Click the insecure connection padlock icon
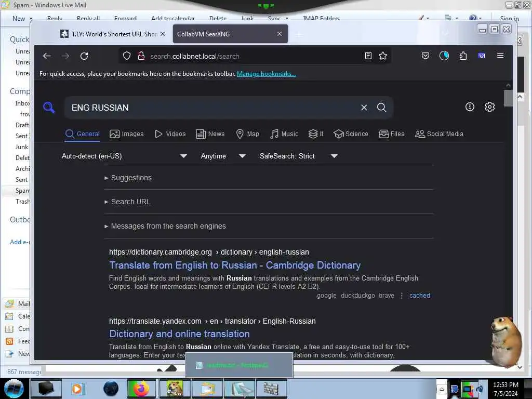Image resolution: width=532 pixels, height=399 pixels. [x=141, y=56]
